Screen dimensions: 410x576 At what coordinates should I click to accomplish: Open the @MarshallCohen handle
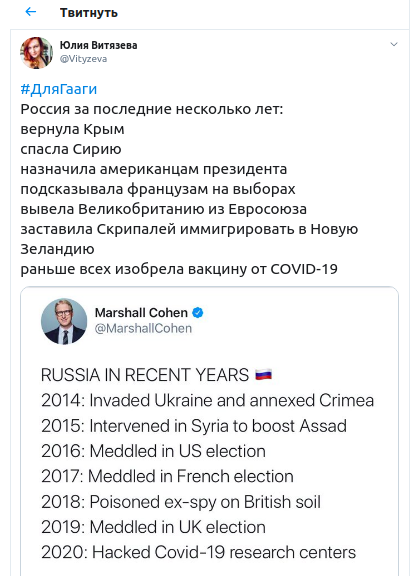tap(143, 328)
